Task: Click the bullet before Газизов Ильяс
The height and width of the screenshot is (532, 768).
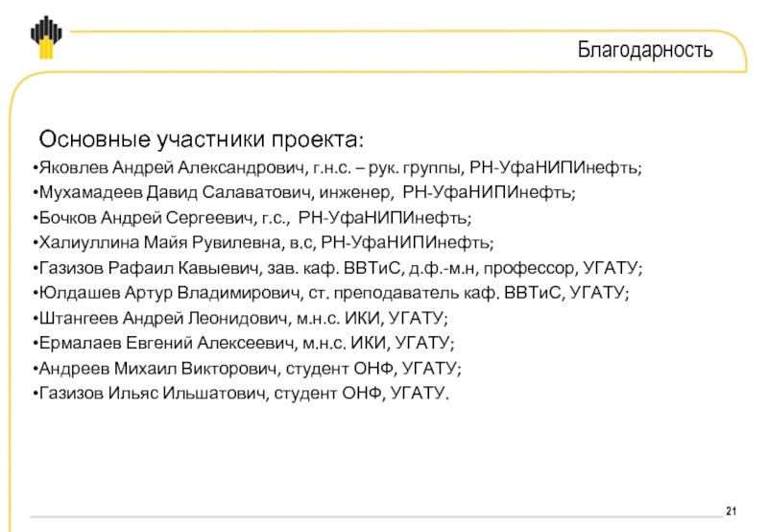Action: 36,394
